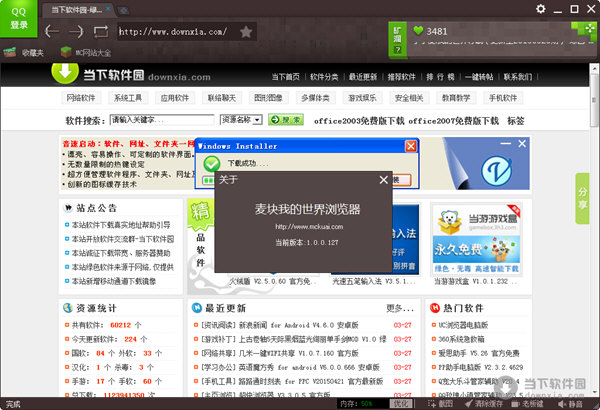This screenshot has width=600, height=410.
Task: Close the 当下软件园 tab via its X
Action: 108,8
